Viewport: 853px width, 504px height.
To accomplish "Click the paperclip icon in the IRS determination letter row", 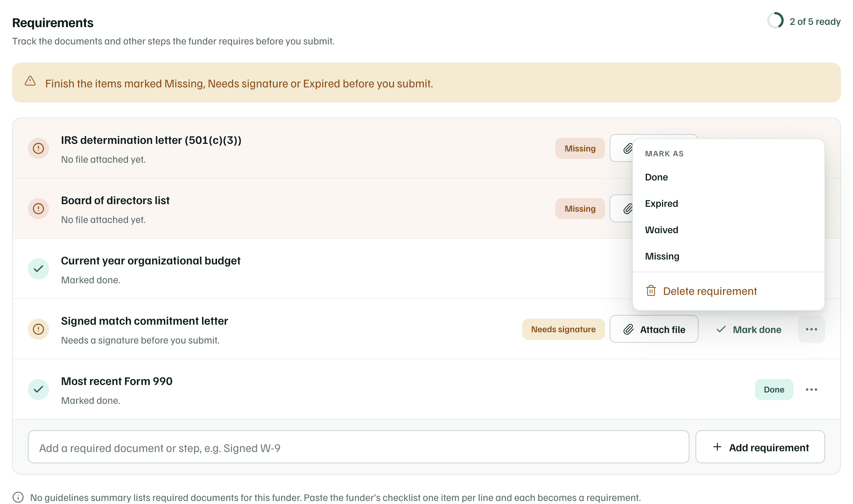I will coord(628,148).
